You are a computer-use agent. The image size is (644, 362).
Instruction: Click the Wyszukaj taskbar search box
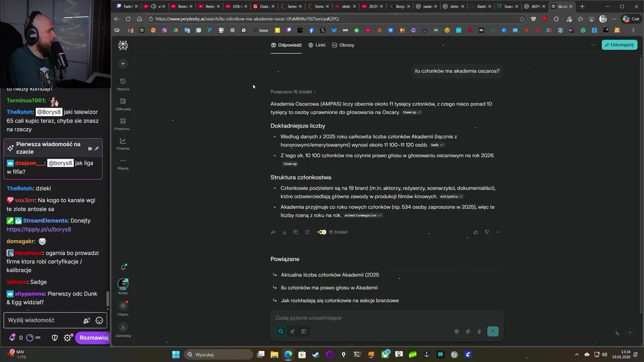click(x=217, y=354)
